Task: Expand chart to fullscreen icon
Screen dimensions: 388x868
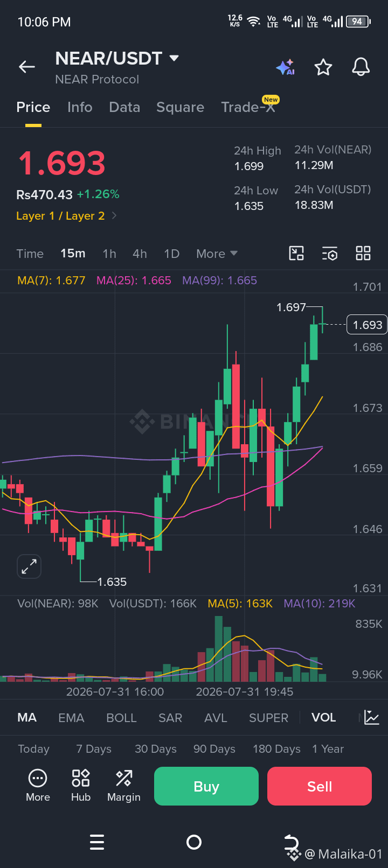Action: pyautogui.click(x=29, y=566)
